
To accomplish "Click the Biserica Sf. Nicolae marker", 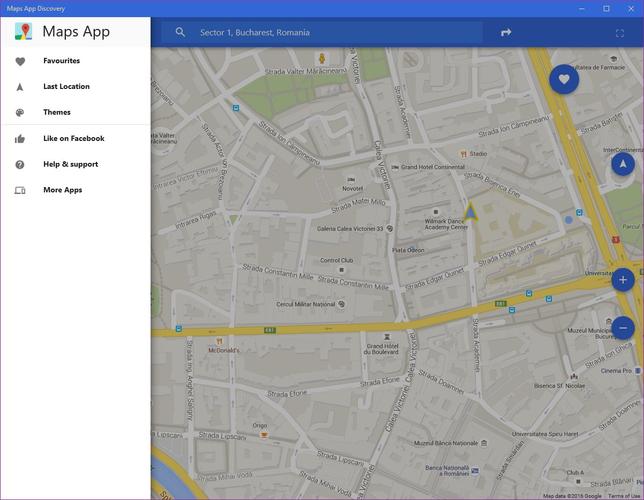I will point(574,376).
